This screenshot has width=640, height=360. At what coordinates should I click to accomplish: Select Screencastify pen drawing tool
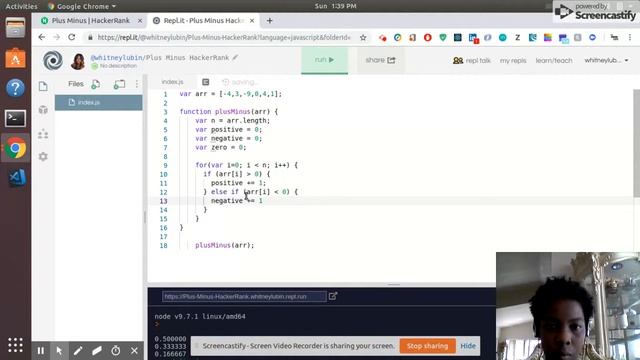click(x=78, y=351)
